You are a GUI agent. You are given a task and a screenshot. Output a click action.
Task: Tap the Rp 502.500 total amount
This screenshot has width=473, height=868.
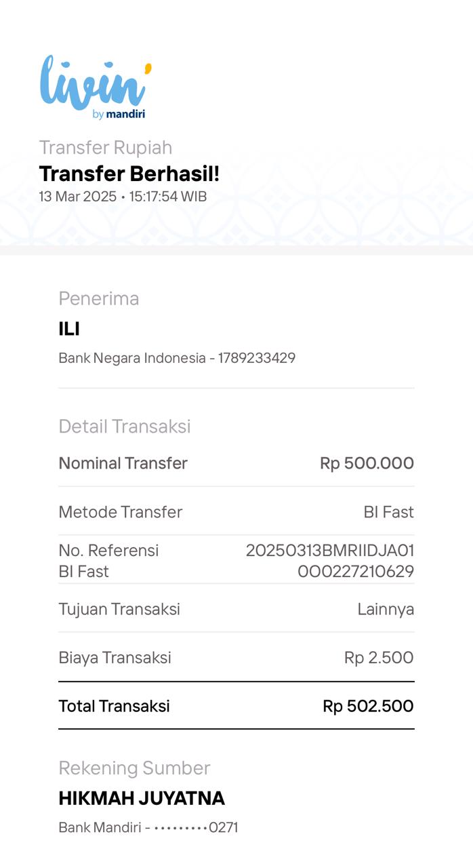(368, 706)
